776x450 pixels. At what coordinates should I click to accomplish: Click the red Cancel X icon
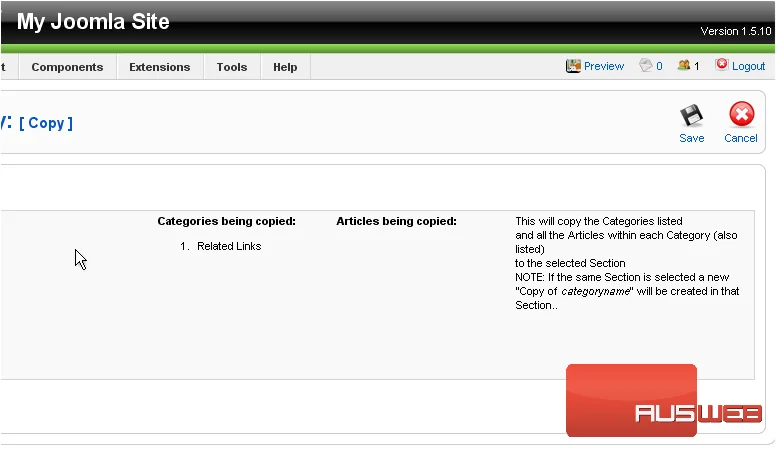pos(741,114)
